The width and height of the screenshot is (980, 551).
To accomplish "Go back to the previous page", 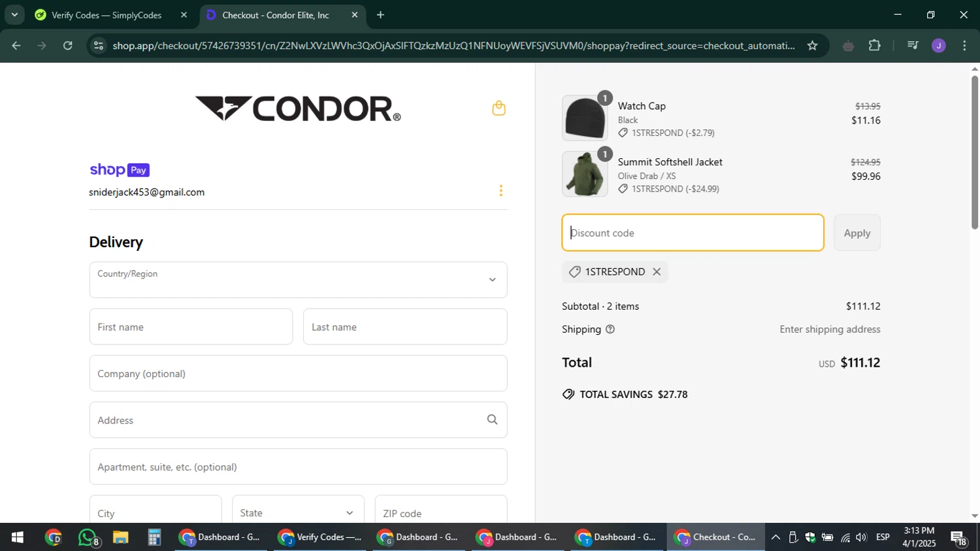I will point(16,46).
